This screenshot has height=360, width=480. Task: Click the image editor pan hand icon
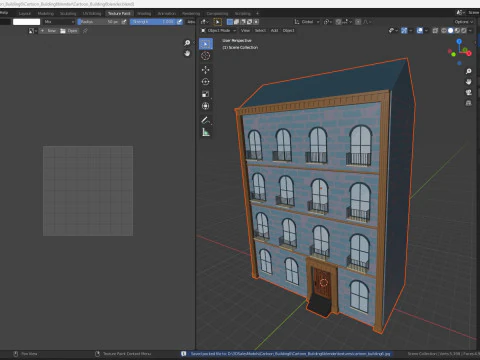[x=187, y=53]
